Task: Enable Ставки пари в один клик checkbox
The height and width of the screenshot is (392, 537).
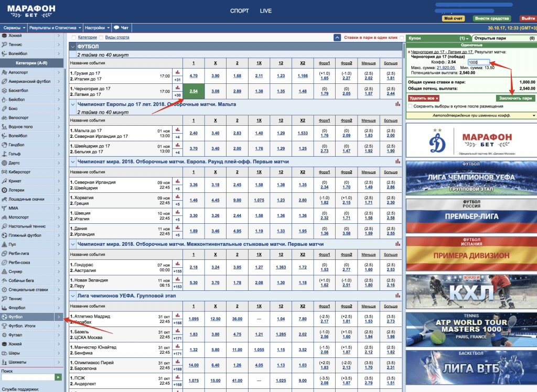Action: point(402,38)
